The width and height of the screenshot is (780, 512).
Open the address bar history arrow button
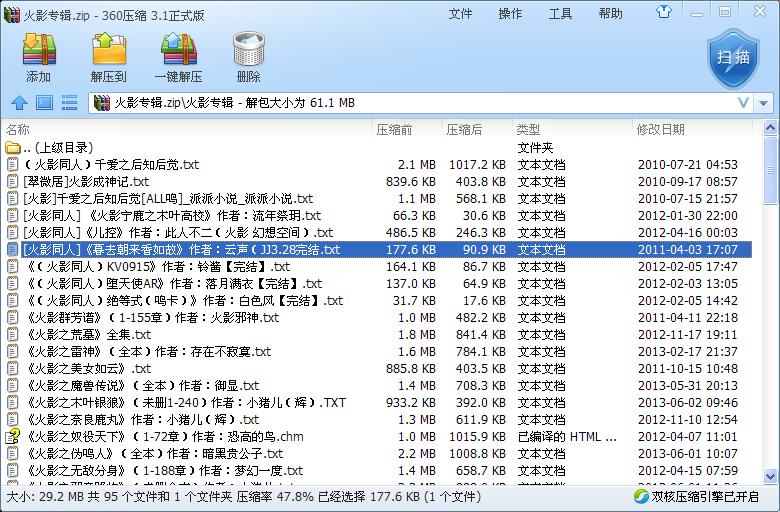pyautogui.click(x=765, y=103)
